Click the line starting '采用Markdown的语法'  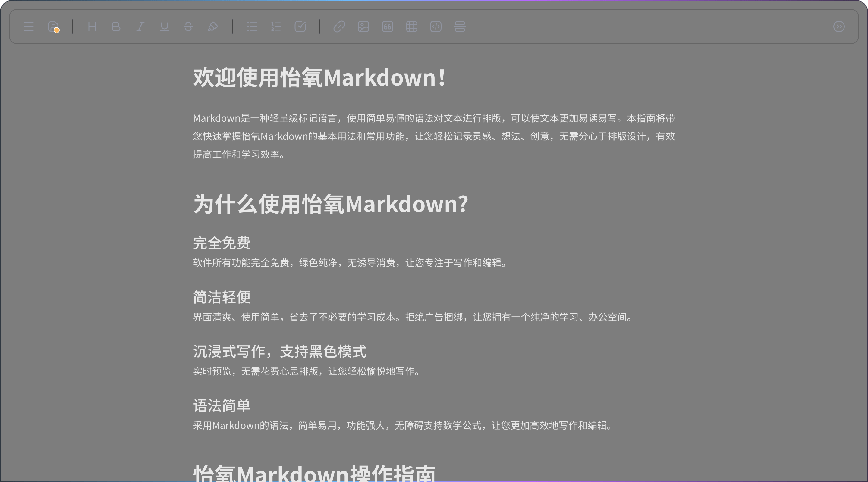click(x=403, y=425)
